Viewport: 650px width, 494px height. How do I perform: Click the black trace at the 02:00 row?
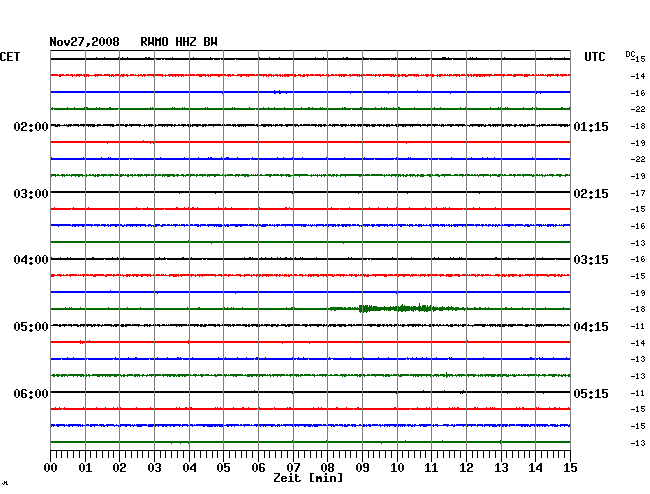coord(310,125)
